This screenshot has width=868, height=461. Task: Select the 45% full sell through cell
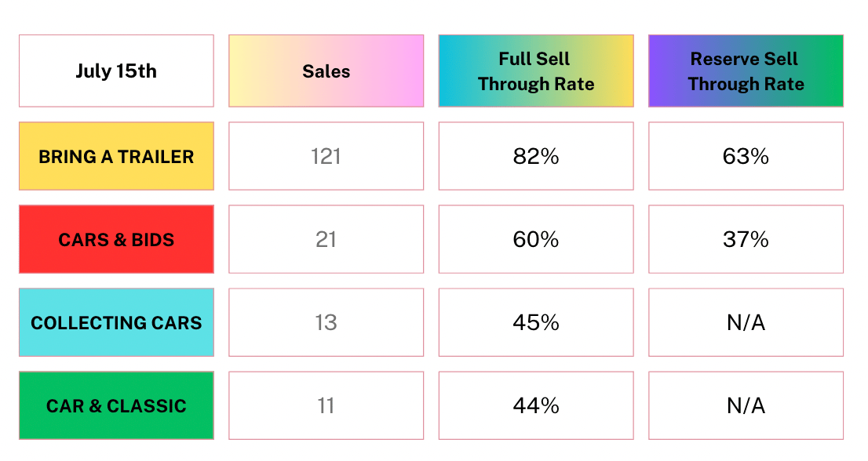tap(536, 322)
